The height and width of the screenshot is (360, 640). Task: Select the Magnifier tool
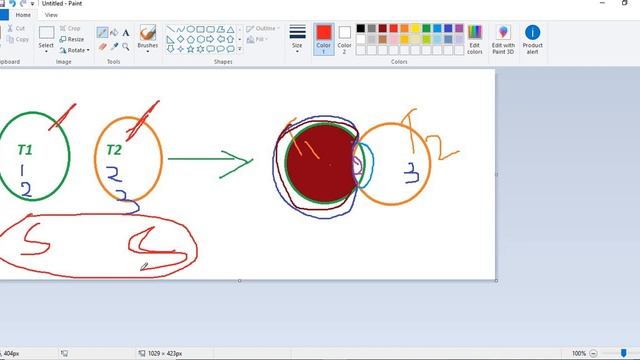(x=126, y=47)
